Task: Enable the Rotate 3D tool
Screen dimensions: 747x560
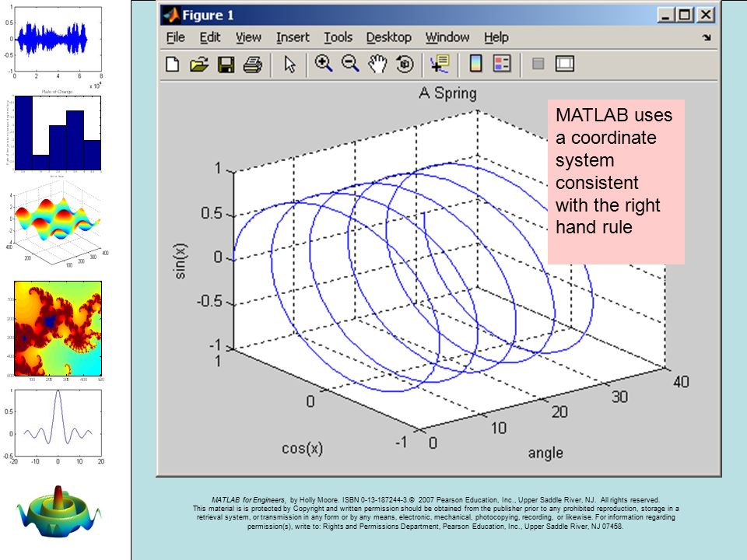Action: [405, 64]
